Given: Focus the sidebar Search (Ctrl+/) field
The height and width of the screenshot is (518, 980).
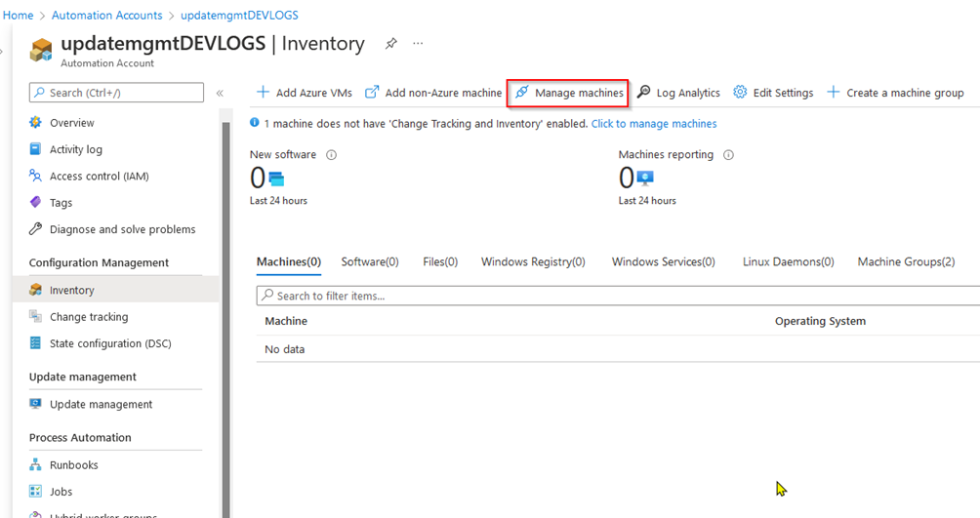Looking at the screenshot, I should [x=116, y=93].
